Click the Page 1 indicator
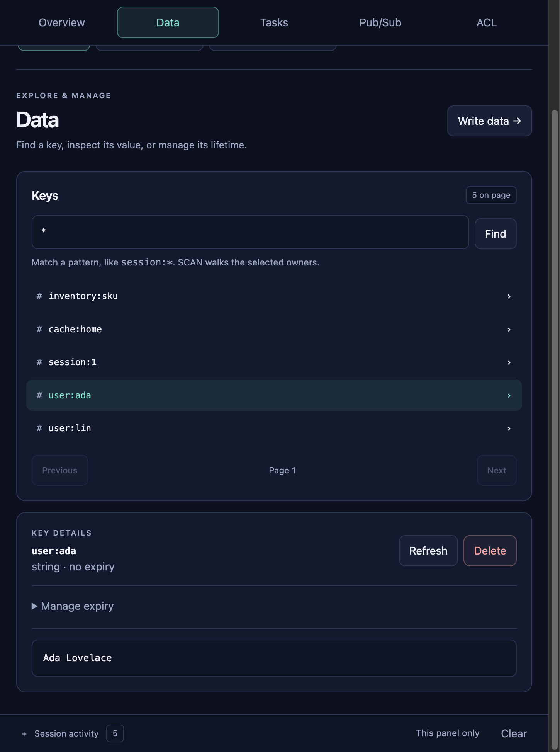Screen dimensions: 560x752 (x=282, y=470)
